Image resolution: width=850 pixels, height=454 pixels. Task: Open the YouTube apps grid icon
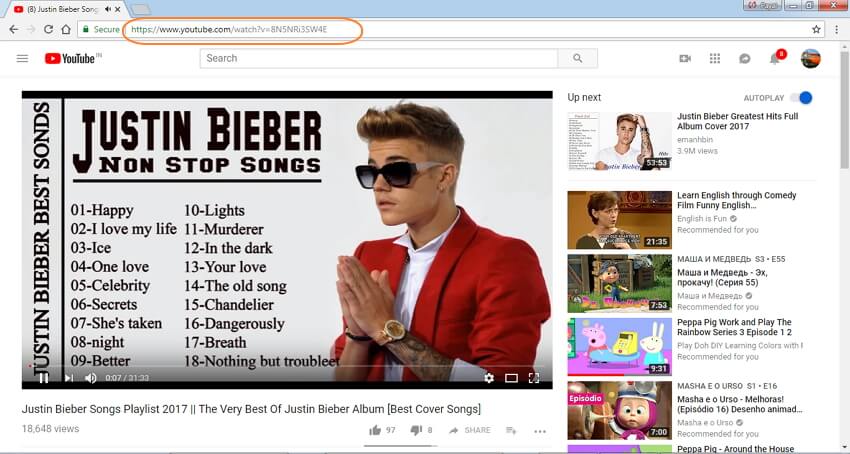[x=715, y=58]
